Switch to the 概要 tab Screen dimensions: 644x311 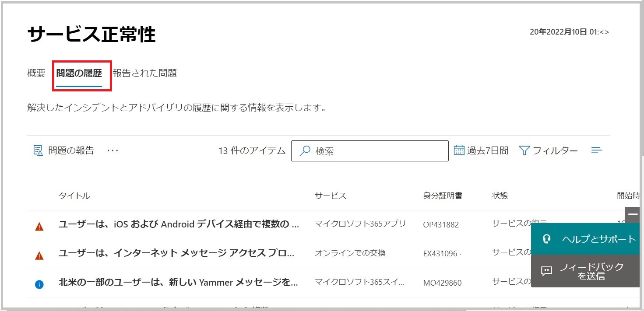tap(36, 73)
